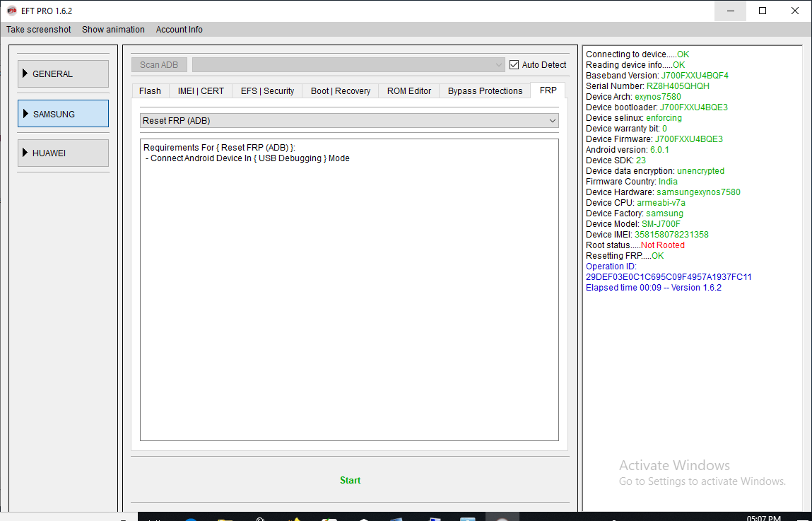
Task: Expand the GENERAL section
Action: click(x=63, y=74)
